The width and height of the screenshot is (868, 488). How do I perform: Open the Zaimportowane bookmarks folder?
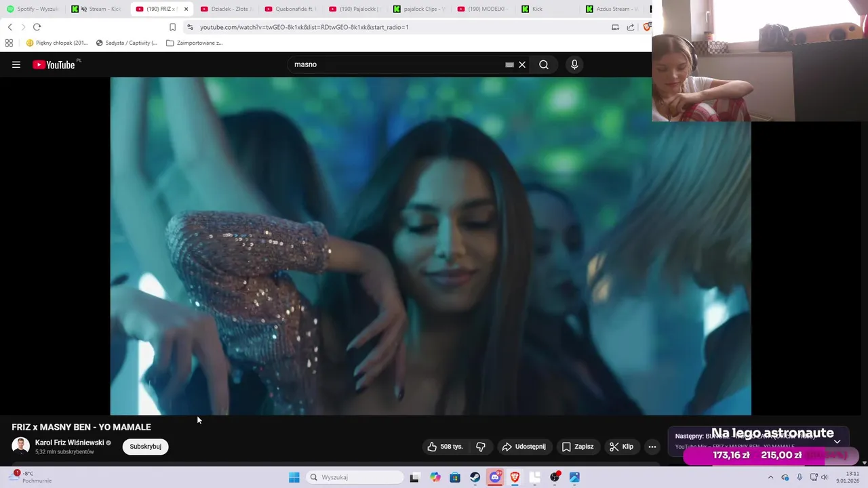pyautogui.click(x=195, y=43)
